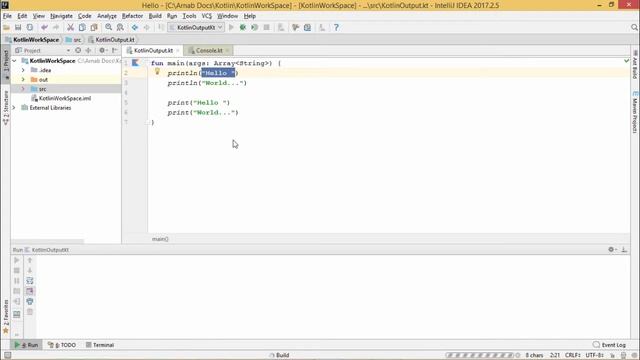This screenshot has height=360, width=640.
Task: Open the Structure side panel
Action: (x=6, y=107)
